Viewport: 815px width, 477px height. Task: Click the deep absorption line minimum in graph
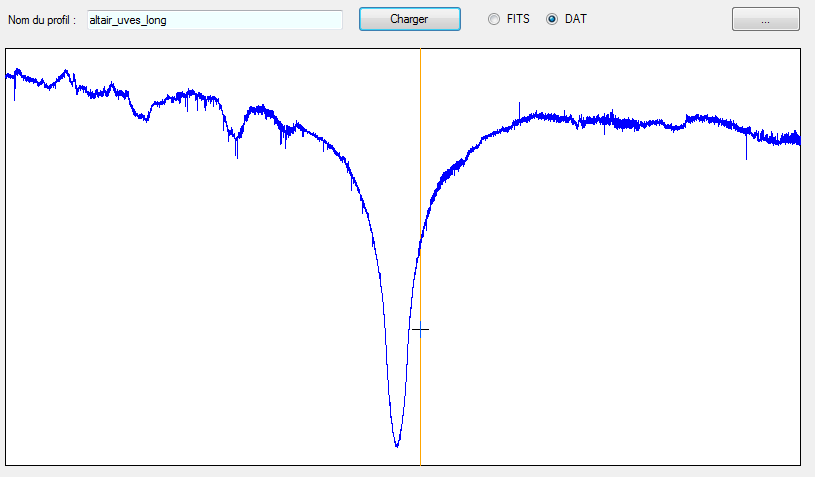397,444
